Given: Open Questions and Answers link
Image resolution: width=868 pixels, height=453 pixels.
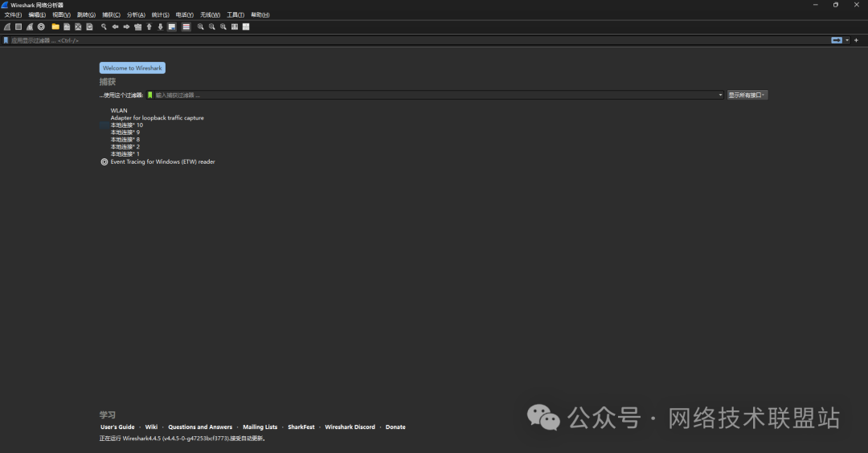Looking at the screenshot, I should pos(200,427).
